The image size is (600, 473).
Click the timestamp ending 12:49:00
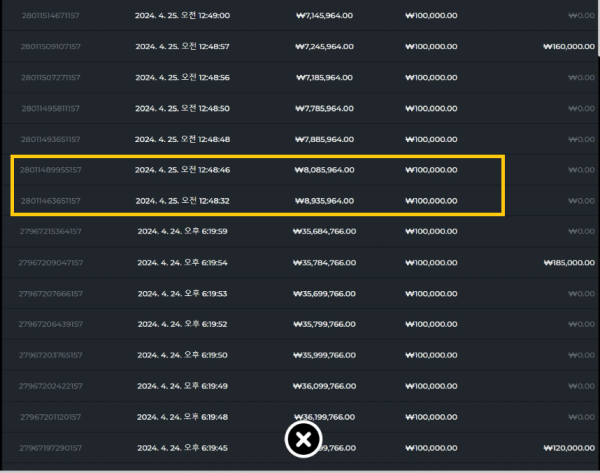pos(183,16)
